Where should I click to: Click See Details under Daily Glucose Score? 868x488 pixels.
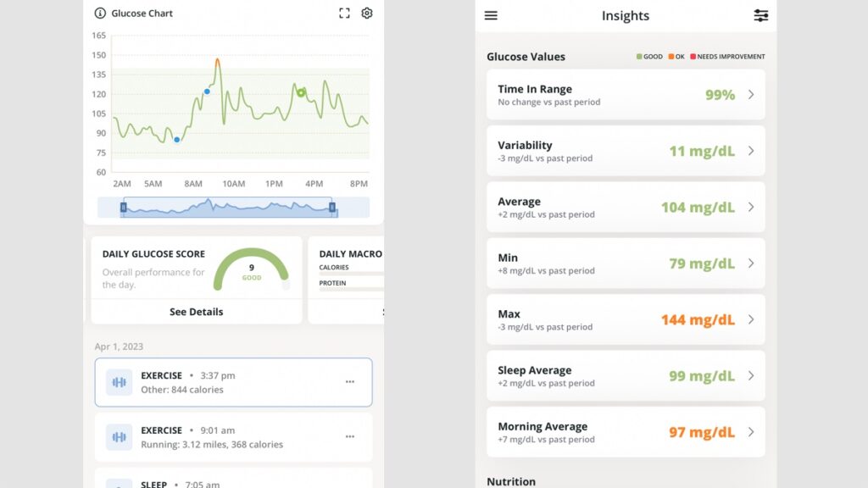coord(196,311)
